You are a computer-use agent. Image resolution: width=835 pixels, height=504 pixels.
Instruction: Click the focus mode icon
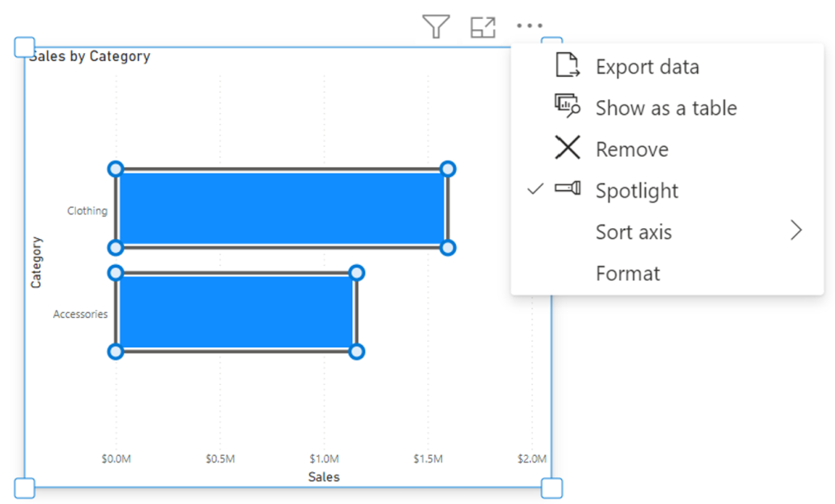tap(483, 27)
